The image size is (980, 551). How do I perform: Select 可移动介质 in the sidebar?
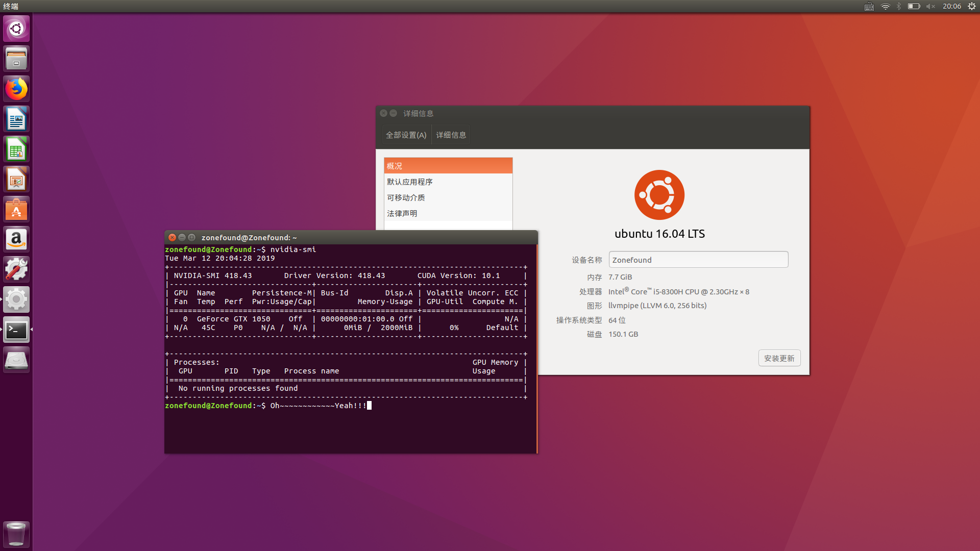pyautogui.click(x=405, y=197)
